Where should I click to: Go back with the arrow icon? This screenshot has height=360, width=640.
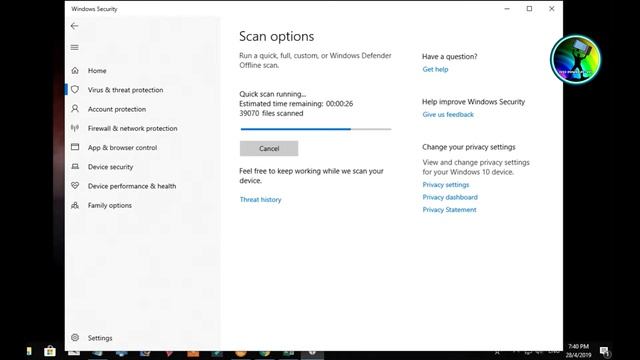[74, 26]
